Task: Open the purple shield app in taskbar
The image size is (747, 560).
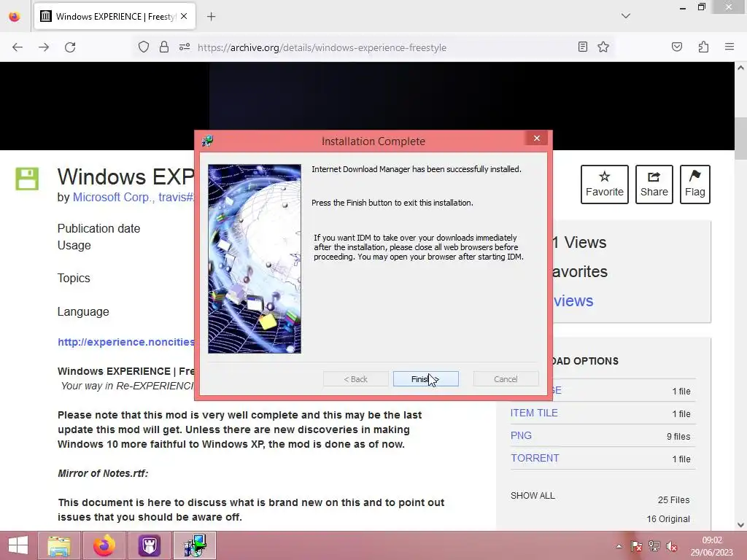Action: click(x=149, y=545)
